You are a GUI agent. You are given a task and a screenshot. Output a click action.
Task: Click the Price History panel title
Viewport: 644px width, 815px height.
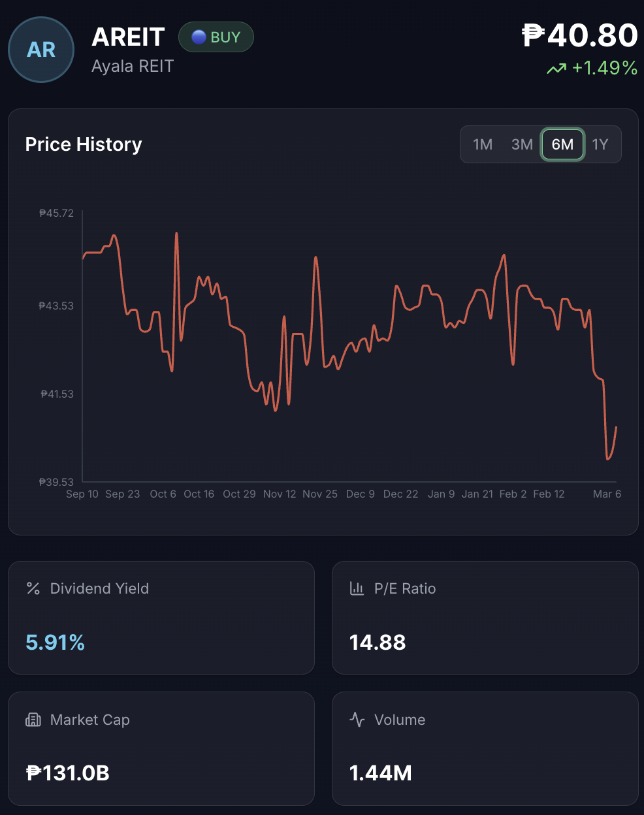(x=84, y=144)
